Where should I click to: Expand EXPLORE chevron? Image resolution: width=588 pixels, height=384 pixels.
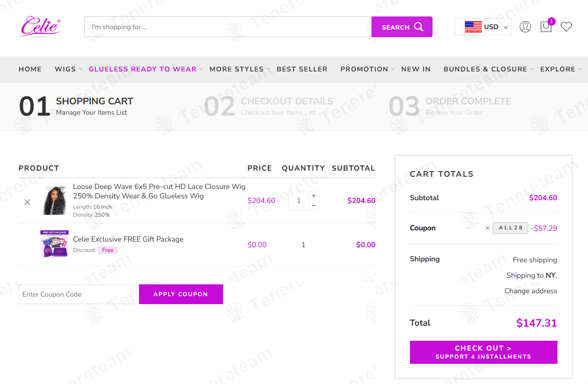click(x=580, y=69)
